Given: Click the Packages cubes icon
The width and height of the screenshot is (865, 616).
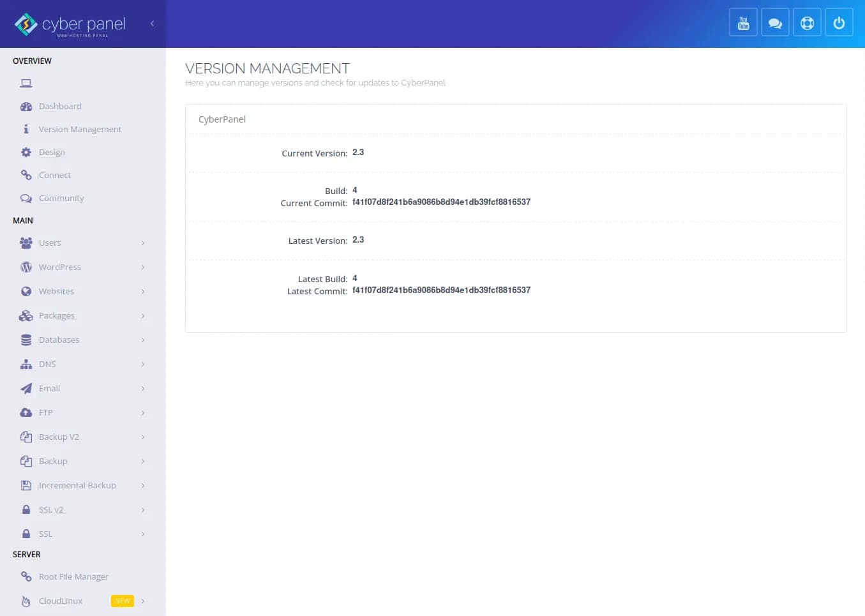Looking at the screenshot, I should 26,315.
